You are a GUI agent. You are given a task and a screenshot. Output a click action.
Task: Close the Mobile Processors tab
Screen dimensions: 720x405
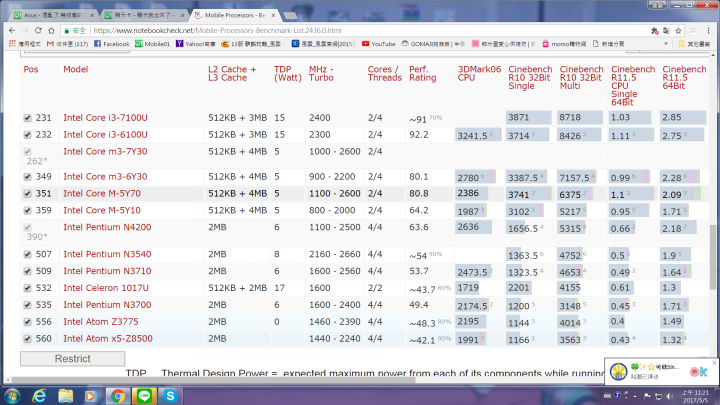(273, 15)
